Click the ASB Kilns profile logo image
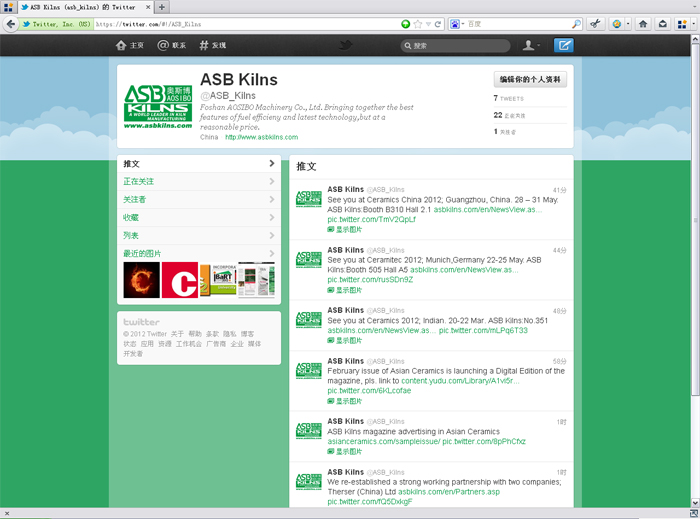 click(x=158, y=107)
